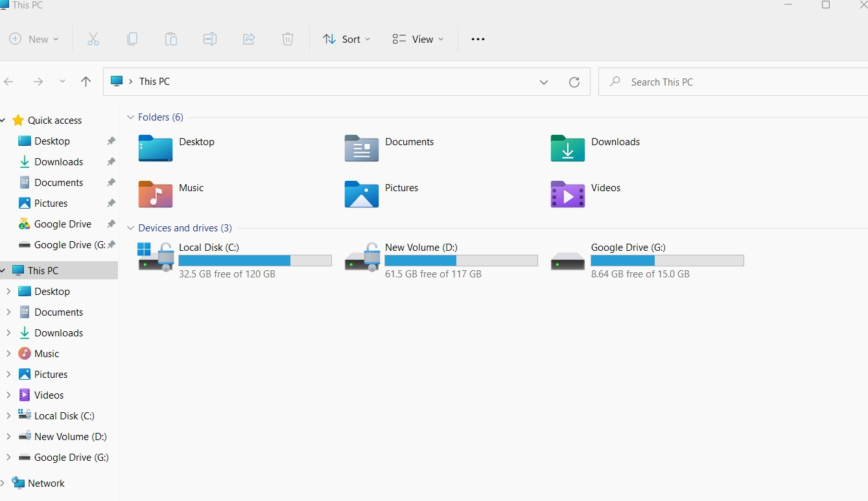Click the Rename icon in toolbar
The width and height of the screenshot is (868, 501).
tap(210, 40)
